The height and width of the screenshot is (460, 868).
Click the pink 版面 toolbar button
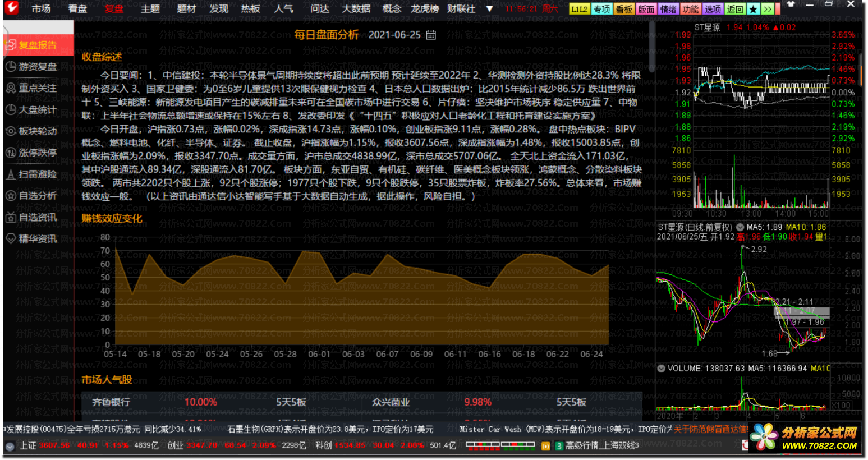tap(646, 9)
